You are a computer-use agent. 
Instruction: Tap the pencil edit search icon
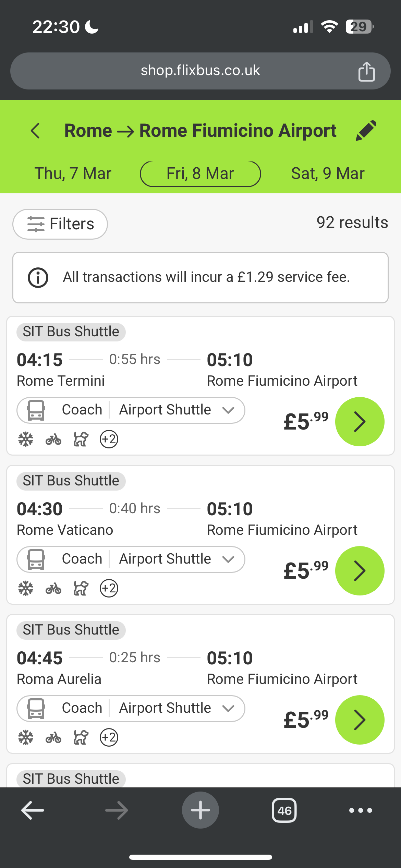click(366, 131)
